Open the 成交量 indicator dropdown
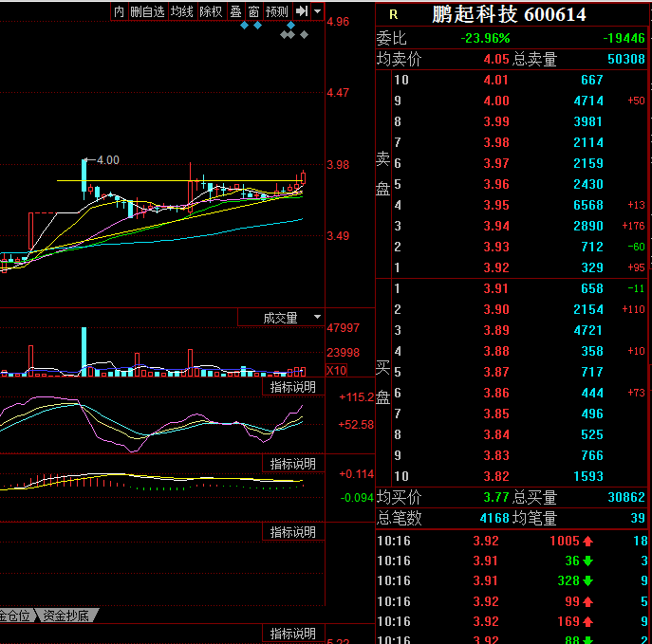The height and width of the screenshot is (644, 652). 317,317
